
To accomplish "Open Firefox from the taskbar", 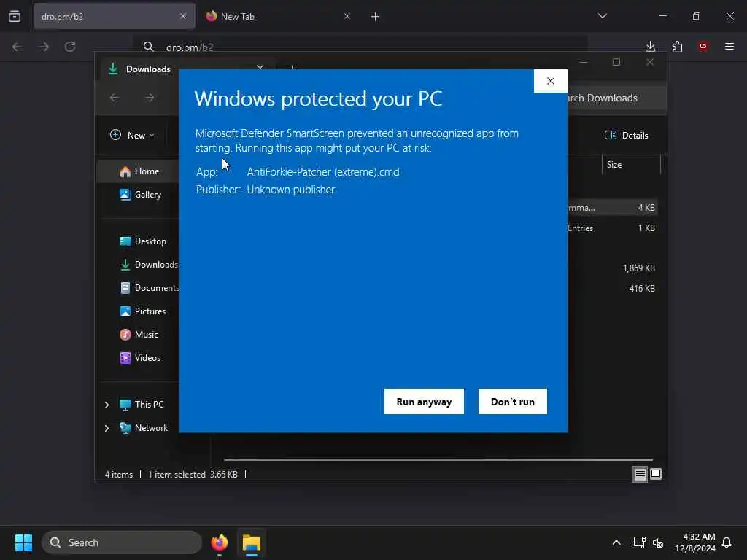I will (219, 542).
